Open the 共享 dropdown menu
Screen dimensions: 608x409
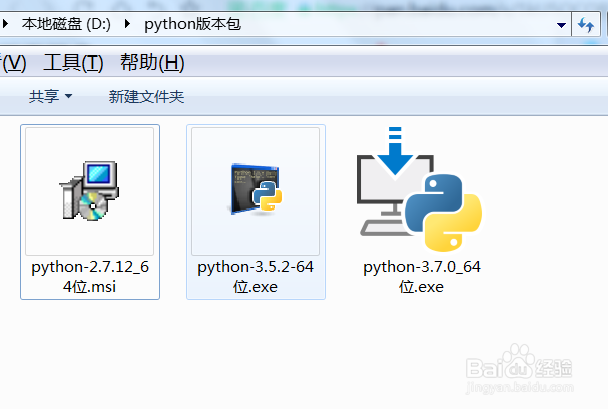(x=50, y=96)
